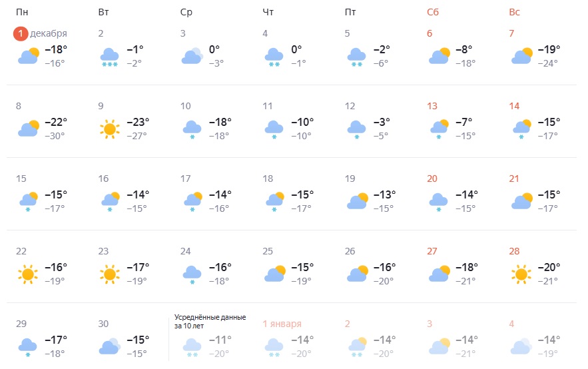Click the Вс weekday column header
The image size is (588, 369).
tap(514, 12)
